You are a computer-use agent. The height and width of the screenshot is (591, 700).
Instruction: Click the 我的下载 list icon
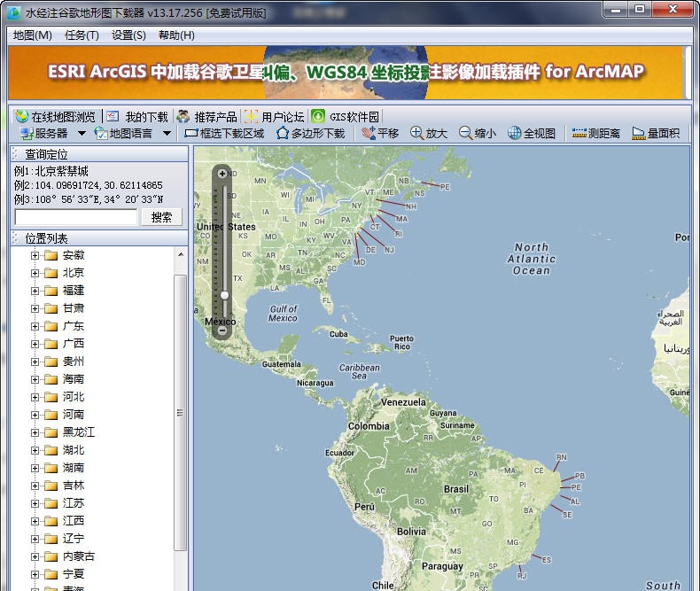click(x=113, y=116)
